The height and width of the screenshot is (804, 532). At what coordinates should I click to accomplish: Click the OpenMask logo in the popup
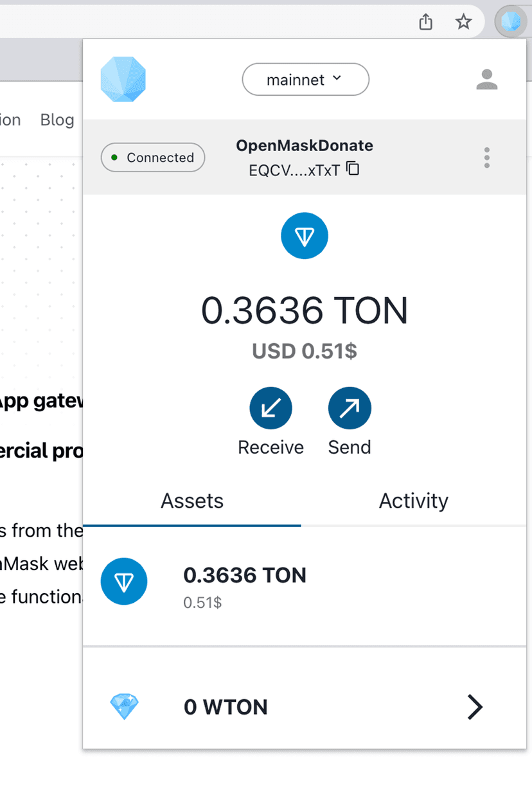click(x=123, y=79)
